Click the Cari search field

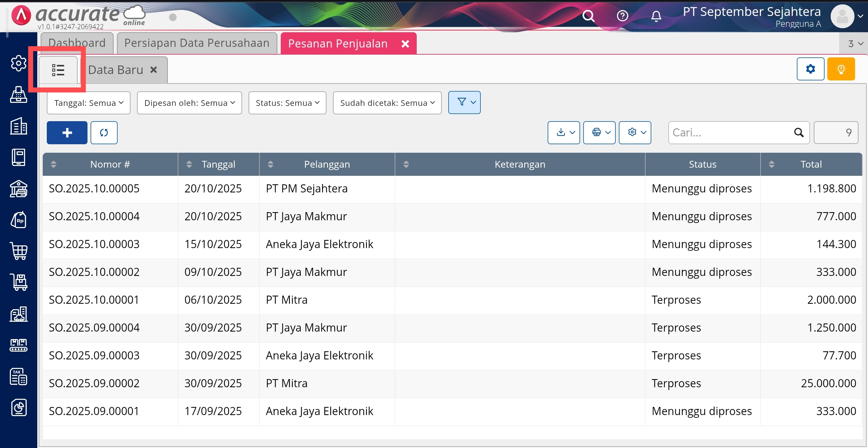[x=729, y=133]
